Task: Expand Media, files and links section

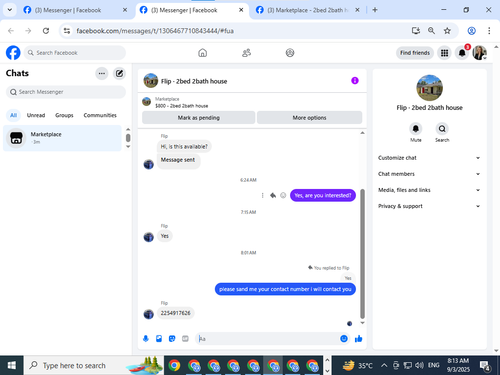Action: 429,190
